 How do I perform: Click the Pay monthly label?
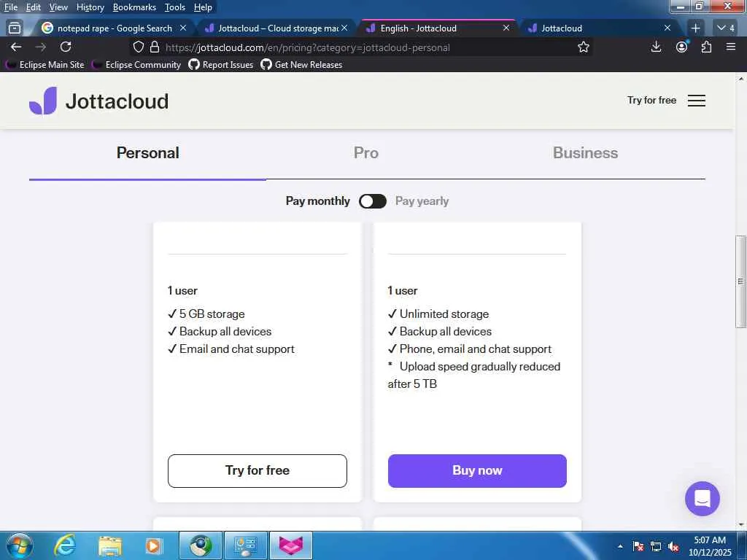click(318, 201)
